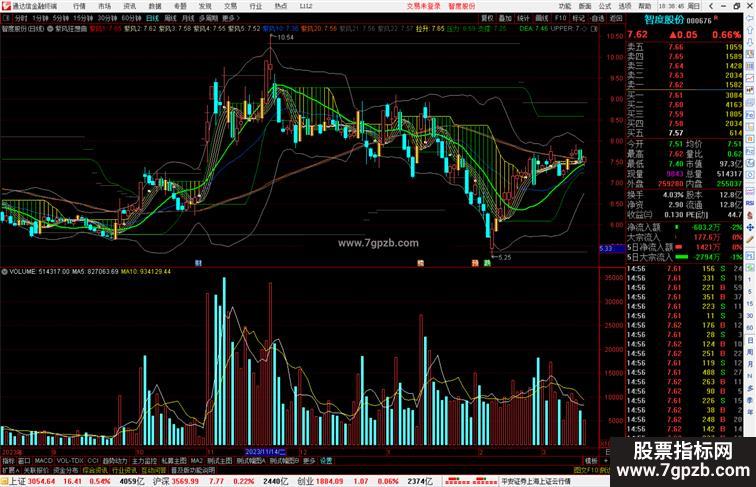Open the 发现 menu
The width and height of the screenshot is (756, 487).
tap(205, 6)
